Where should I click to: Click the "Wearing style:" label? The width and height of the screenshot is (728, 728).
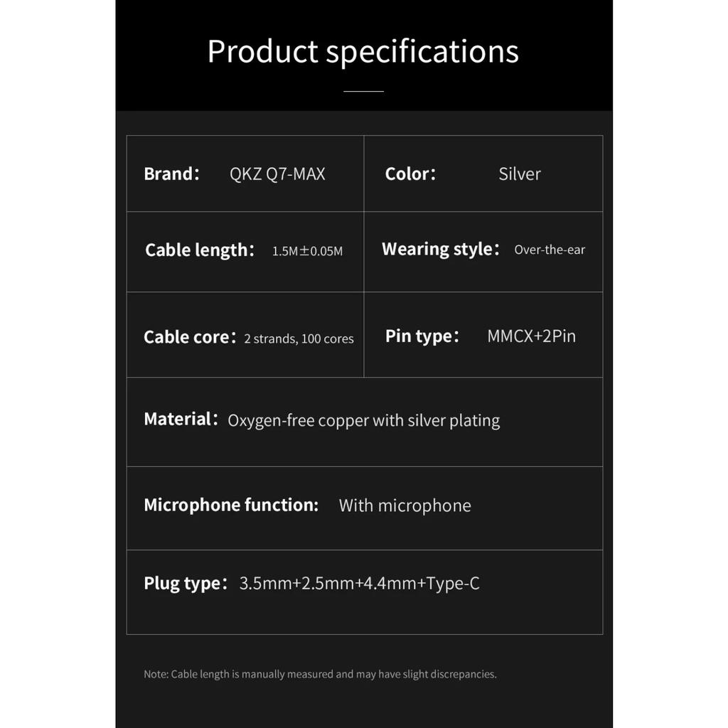click(440, 250)
